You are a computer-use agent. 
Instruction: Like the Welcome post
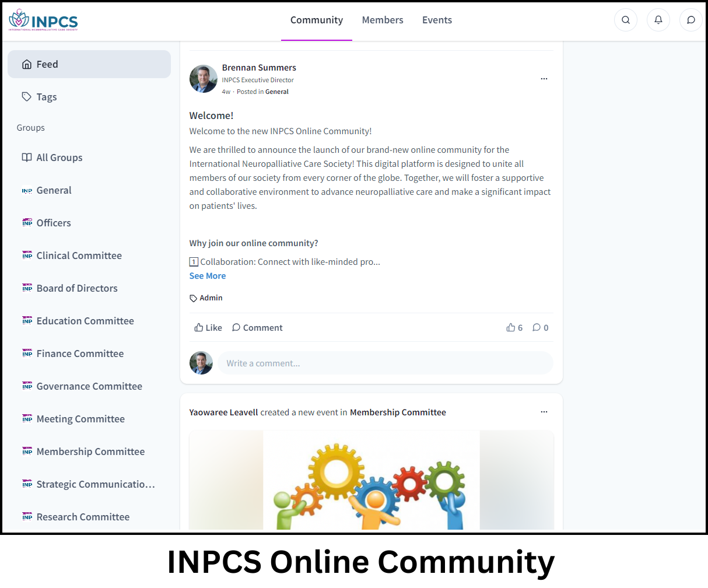[208, 328]
